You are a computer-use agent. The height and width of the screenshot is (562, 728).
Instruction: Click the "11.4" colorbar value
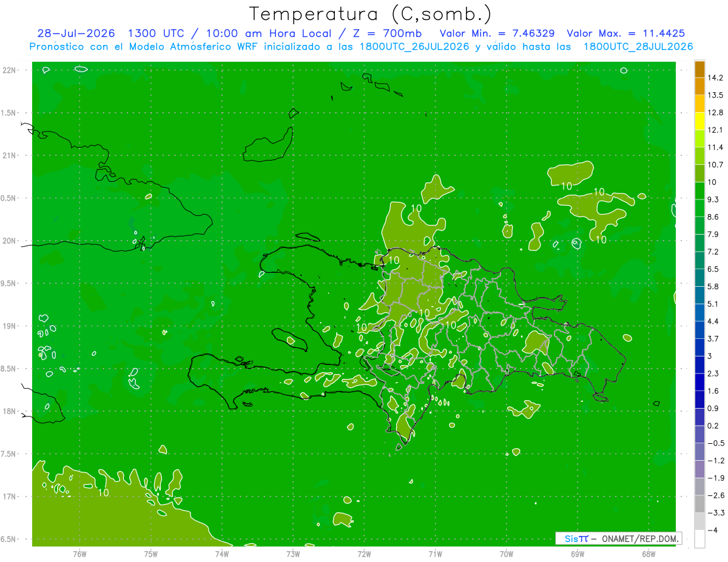pos(716,147)
